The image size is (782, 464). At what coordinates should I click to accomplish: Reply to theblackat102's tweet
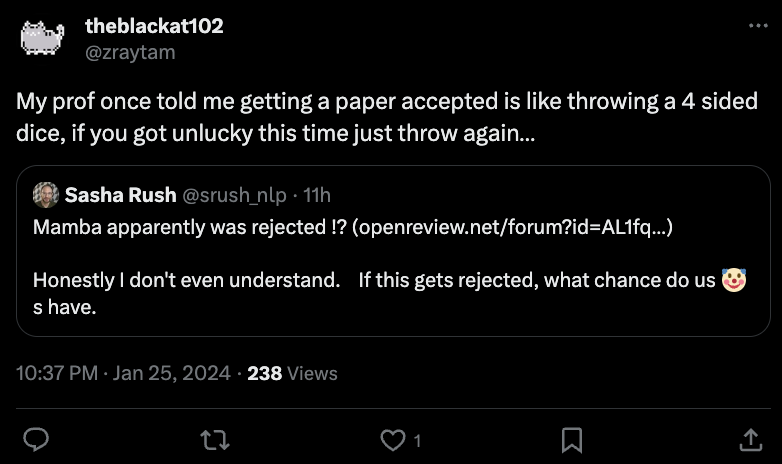click(36, 439)
